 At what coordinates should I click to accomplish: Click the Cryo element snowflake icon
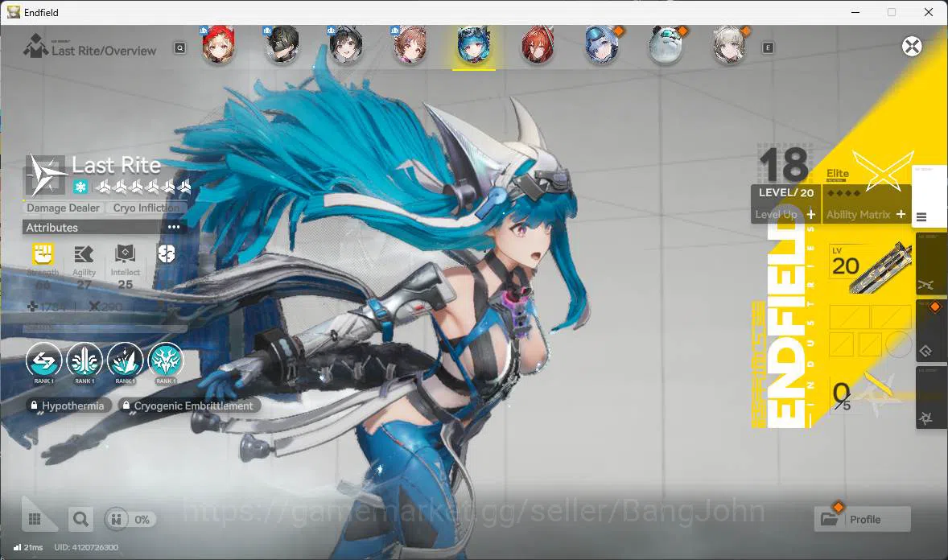(80, 187)
